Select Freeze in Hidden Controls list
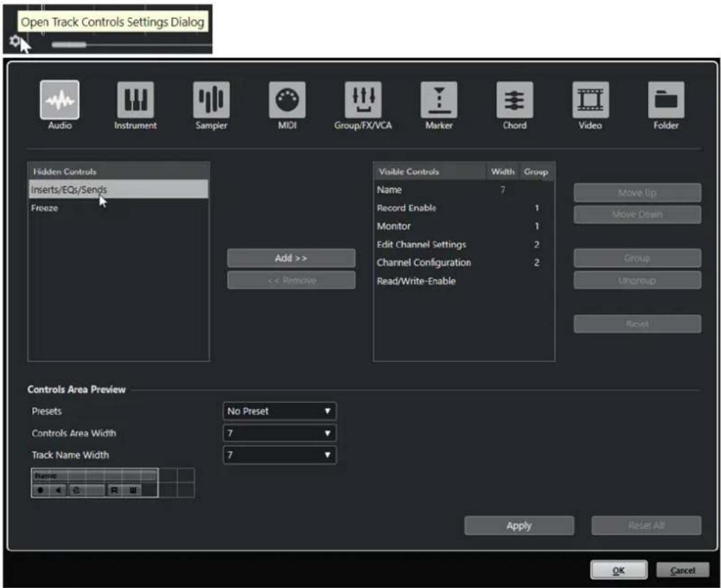 click(x=118, y=208)
